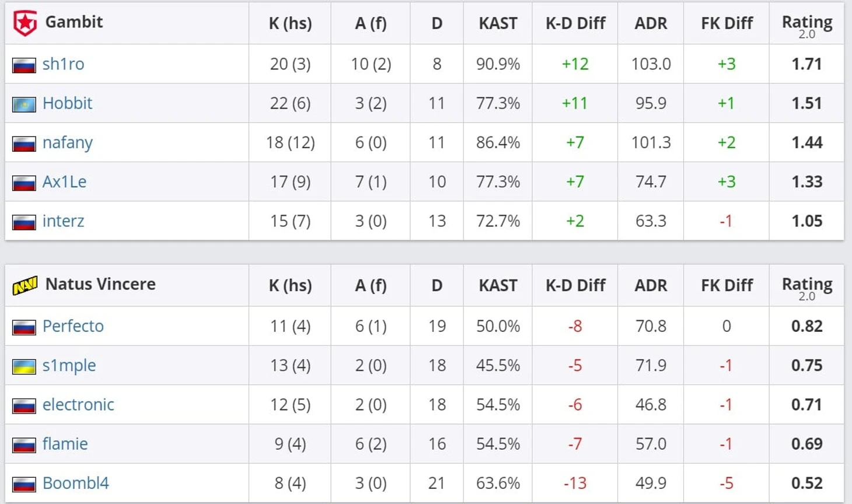Click the Ukraine flag next to s1mple
852x504 pixels.
coord(24,366)
